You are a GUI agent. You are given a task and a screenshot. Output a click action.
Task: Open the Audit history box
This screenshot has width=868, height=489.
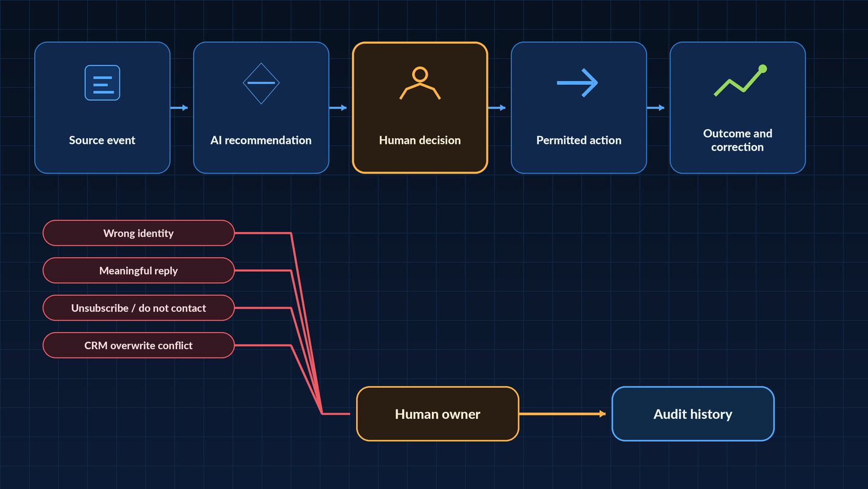click(x=693, y=414)
